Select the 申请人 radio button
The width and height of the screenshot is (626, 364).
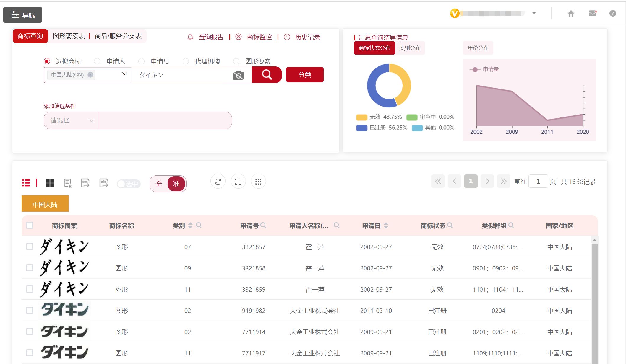coord(97,61)
